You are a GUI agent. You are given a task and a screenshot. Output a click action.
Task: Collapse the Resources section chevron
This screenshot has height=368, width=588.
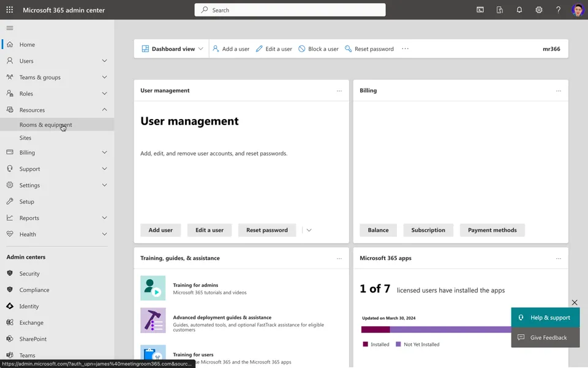(104, 110)
